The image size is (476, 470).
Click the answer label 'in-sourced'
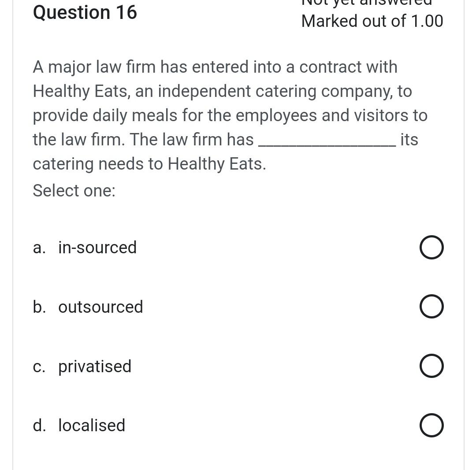coord(97,247)
